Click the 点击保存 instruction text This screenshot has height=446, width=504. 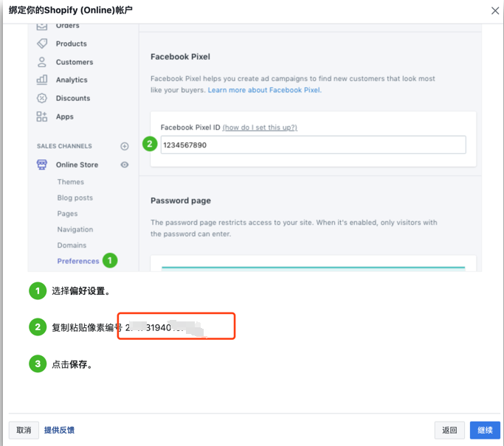point(72,364)
